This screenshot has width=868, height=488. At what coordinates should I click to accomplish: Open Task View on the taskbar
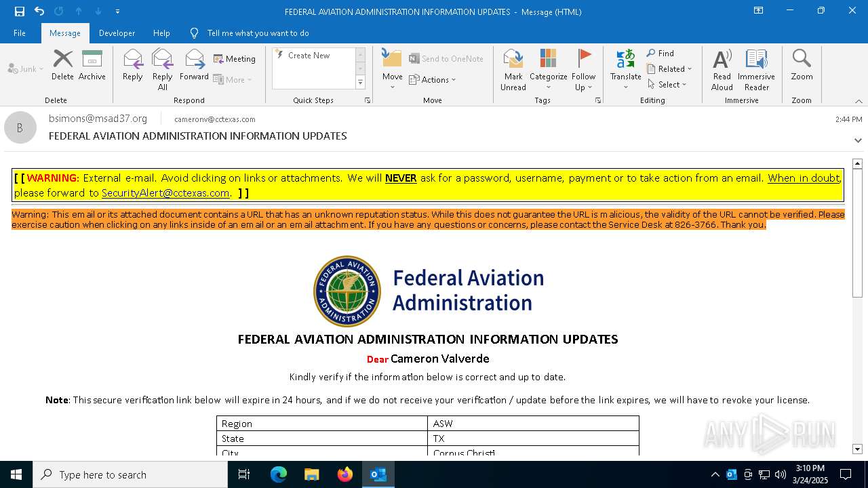pyautogui.click(x=244, y=474)
